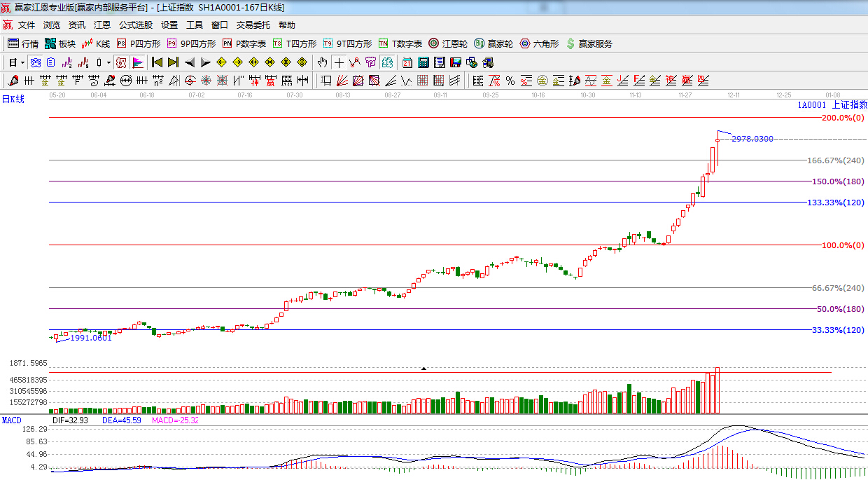Click the percent sign drawing tool
This screenshot has width=868, height=480.
coord(510,81)
